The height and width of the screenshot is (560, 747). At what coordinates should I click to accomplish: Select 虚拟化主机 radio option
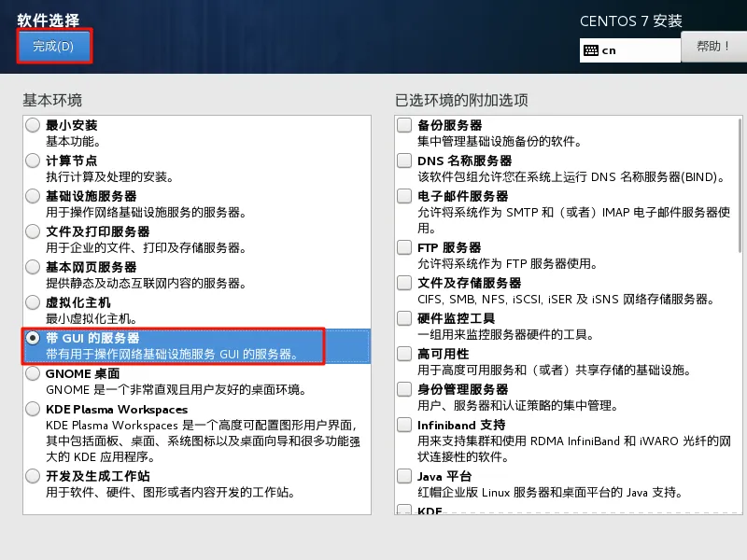pos(33,302)
